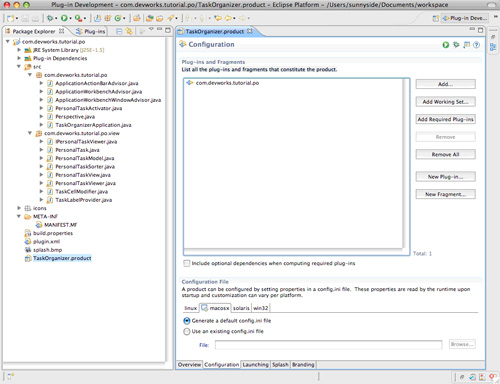Select build.properties in Package Explorer
The height and width of the screenshot is (384, 500).
point(49,233)
